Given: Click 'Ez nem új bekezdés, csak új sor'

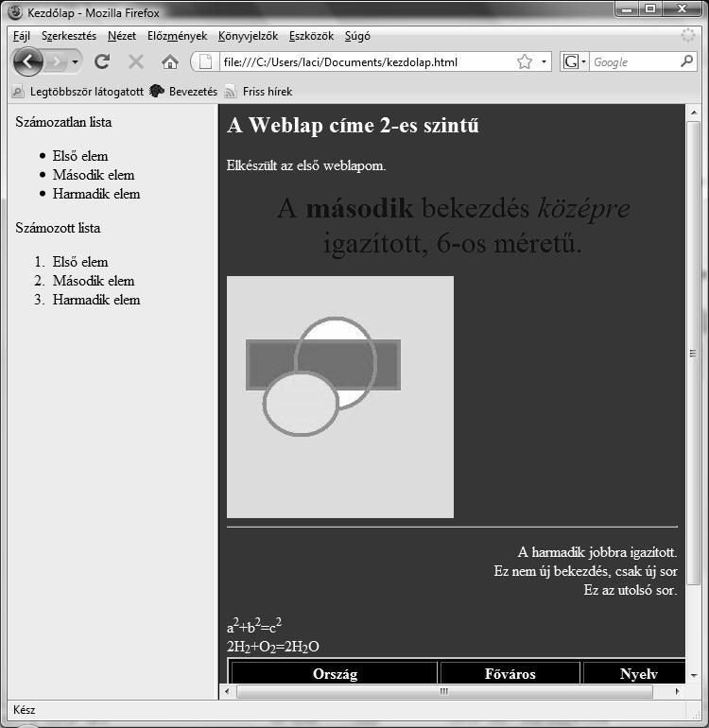Looking at the screenshot, I should pyautogui.click(x=585, y=571).
